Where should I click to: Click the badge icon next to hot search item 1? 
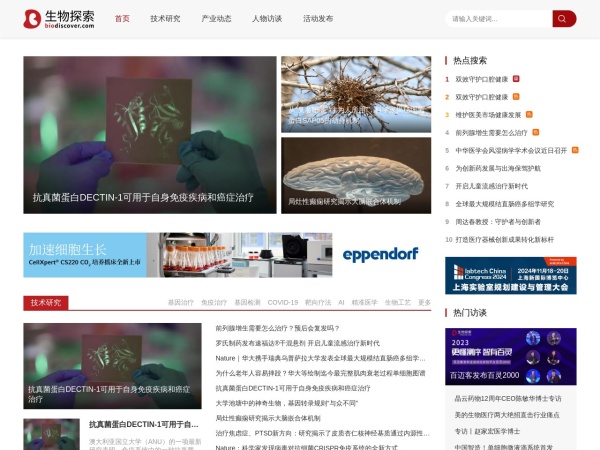click(x=516, y=79)
